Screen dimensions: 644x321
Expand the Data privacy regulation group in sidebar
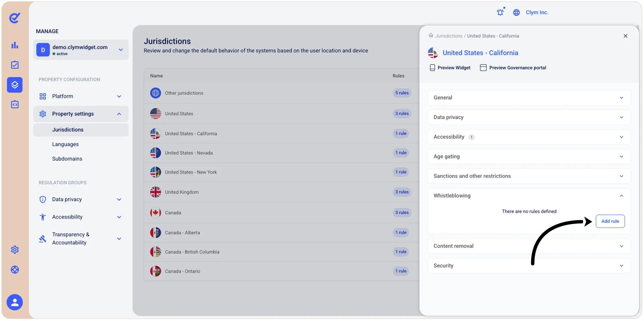coord(81,199)
